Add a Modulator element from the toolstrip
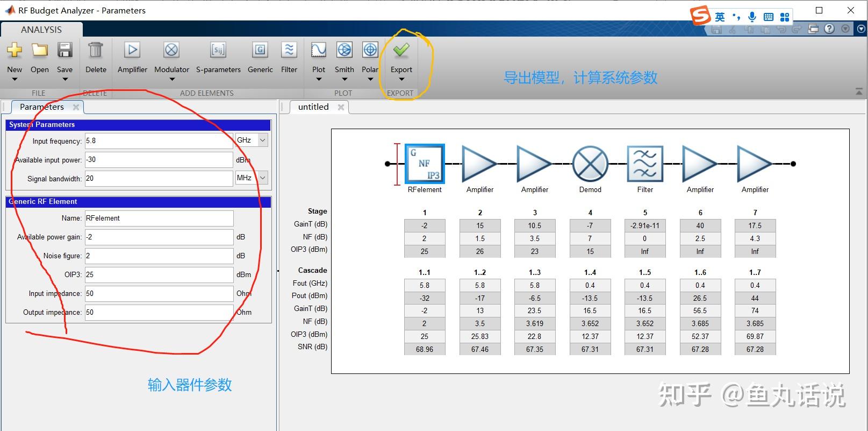 [171, 50]
